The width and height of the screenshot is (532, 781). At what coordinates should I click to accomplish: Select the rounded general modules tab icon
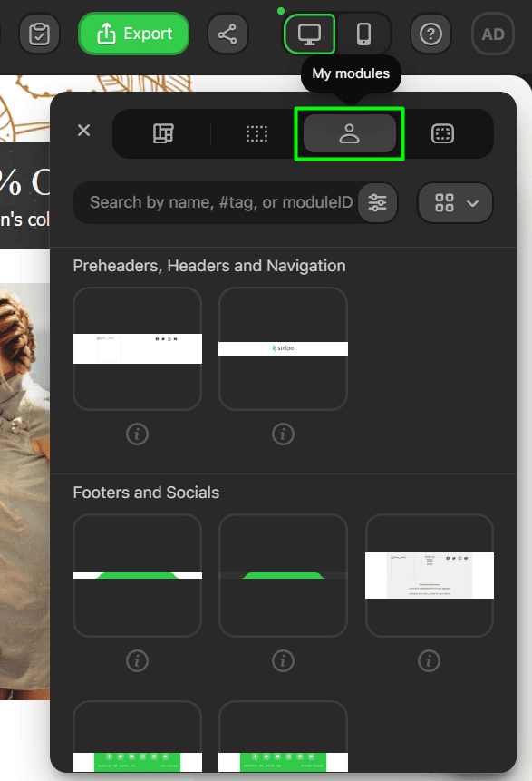[x=442, y=133]
